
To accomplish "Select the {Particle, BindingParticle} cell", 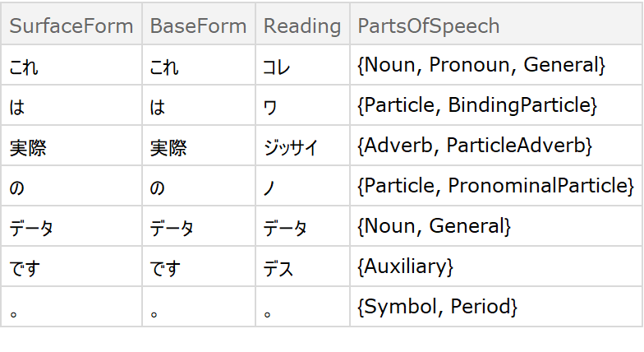I will pyautogui.click(x=477, y=106).
